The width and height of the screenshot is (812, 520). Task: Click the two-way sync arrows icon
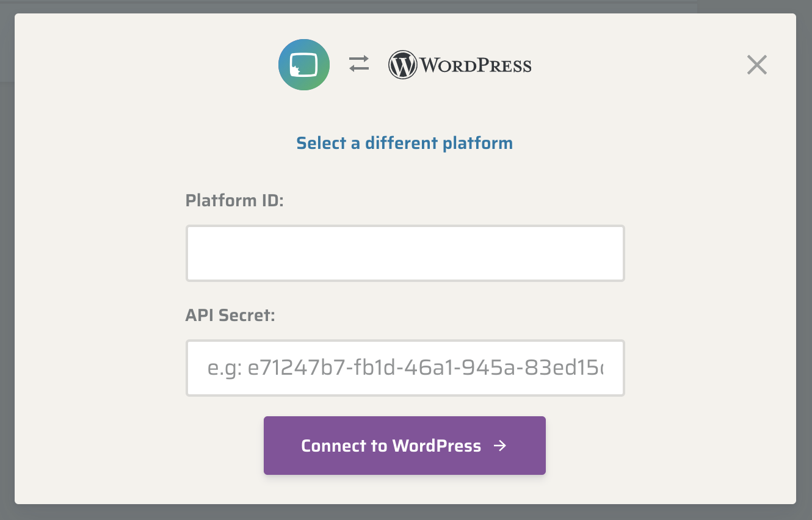[x=359, y=63]
